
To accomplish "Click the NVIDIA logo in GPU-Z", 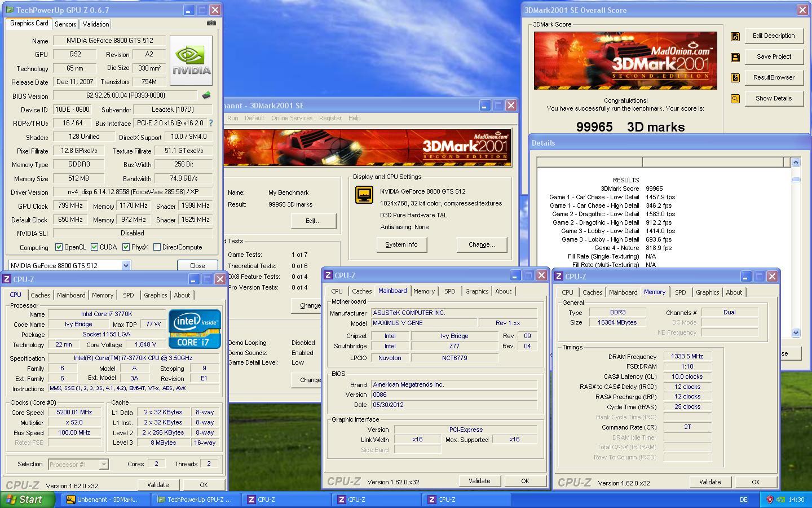I will [x=191, y=61].
